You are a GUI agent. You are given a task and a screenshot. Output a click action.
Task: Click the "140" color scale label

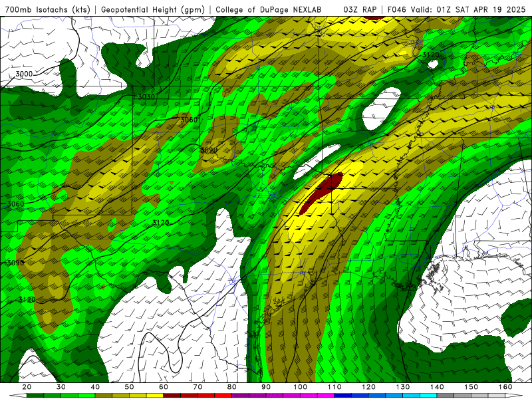click(x=437, y=387)
